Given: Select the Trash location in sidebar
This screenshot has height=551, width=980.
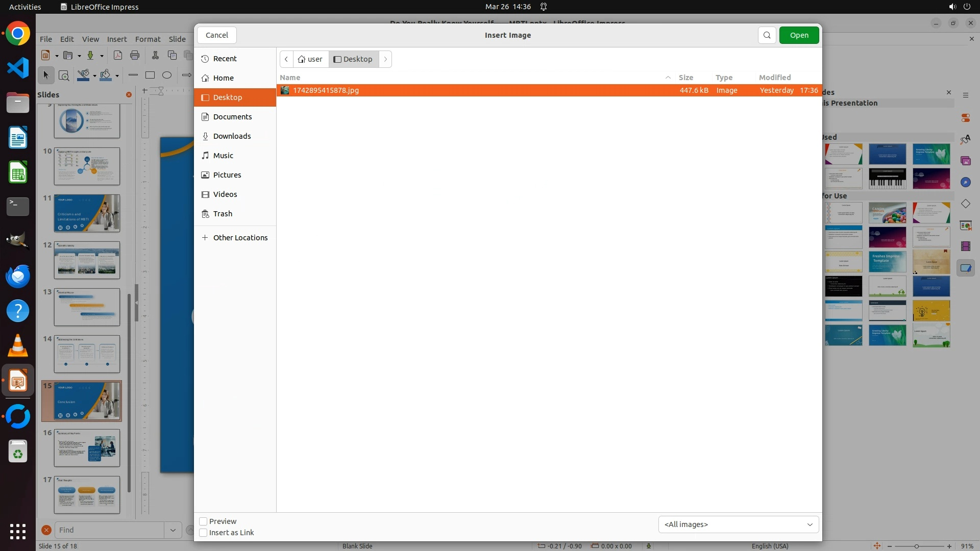Looking at the screenshot, I should (x=223, y=214).
